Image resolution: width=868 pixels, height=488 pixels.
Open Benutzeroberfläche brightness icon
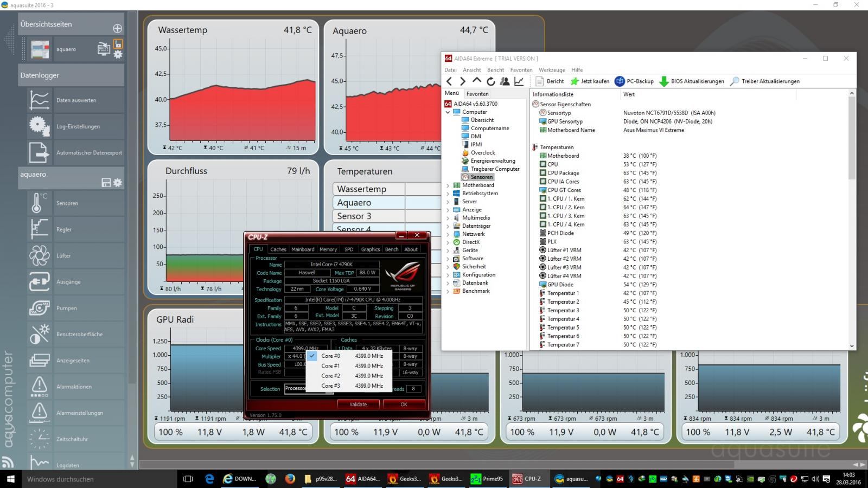39,334
